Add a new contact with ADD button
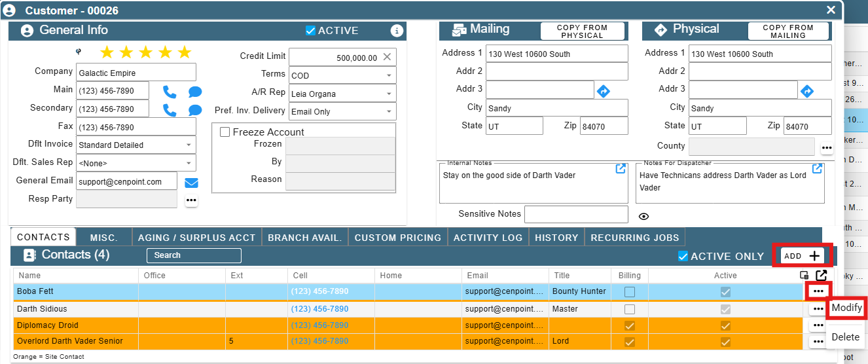This screenshot has height=364, width=868. (803, 256)
